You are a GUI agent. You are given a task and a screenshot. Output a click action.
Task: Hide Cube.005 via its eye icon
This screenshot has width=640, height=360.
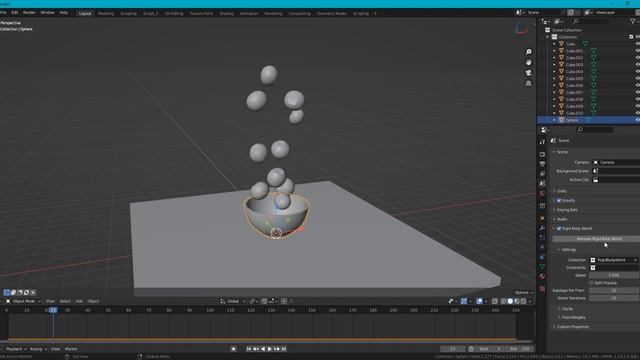[637, 78]
